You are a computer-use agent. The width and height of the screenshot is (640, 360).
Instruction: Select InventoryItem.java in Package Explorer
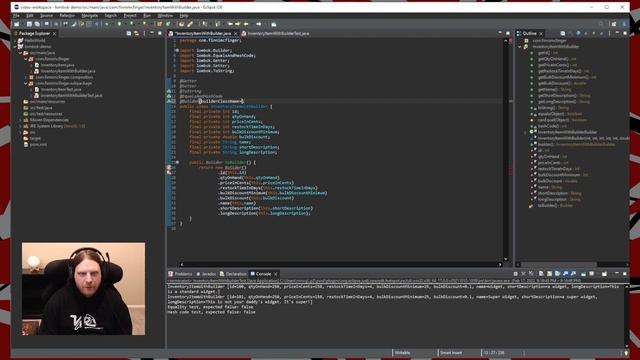coord(57,65)
